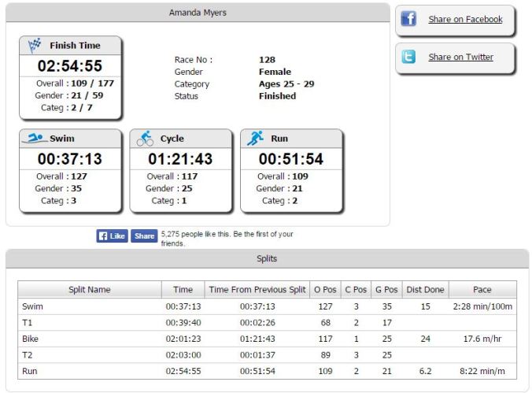Select the Time From Previous Split header
532x393 pixels.
(257, 290)
